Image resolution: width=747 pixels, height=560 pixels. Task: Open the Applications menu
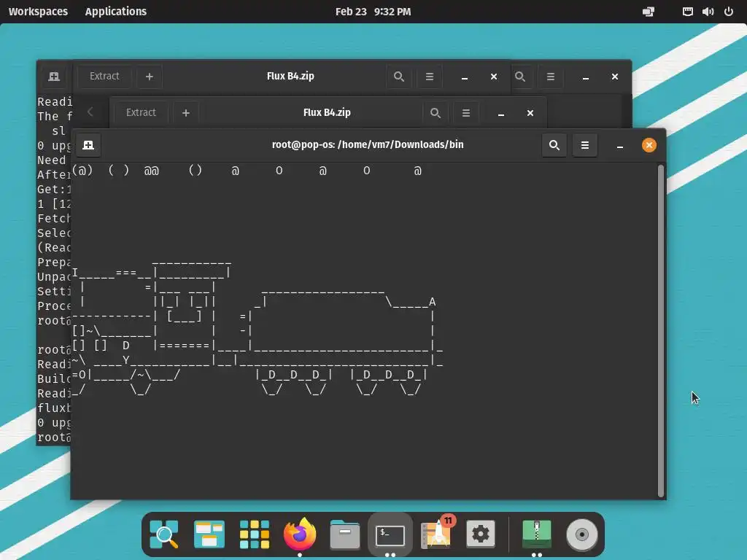[116, 12]
